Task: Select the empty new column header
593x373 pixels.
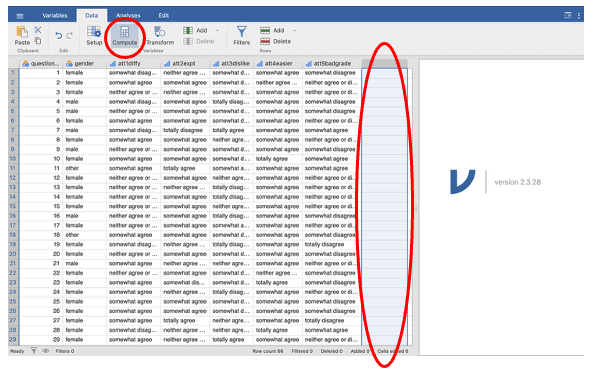Action: click(x=385, y=64)
